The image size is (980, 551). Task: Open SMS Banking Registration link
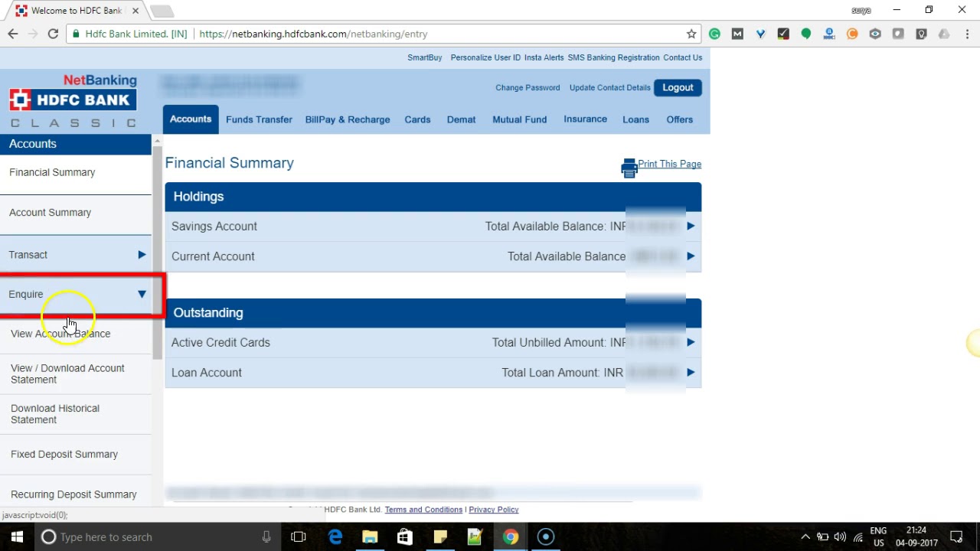pos(613,57)
